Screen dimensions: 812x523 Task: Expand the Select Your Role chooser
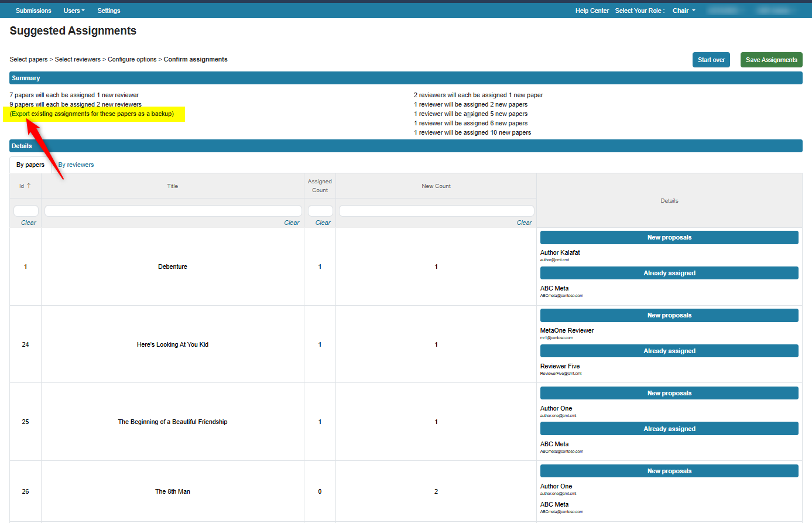click(x=640, y=10)
